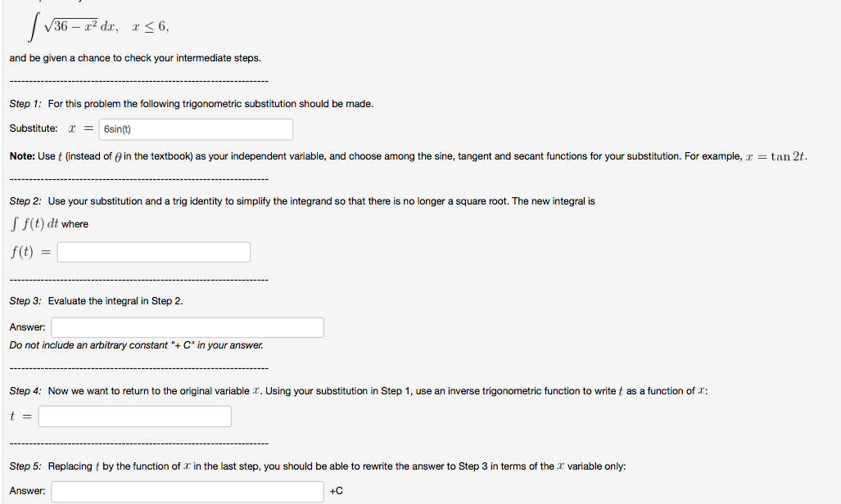Select the t = input field in Step 4

click(134, 416)
